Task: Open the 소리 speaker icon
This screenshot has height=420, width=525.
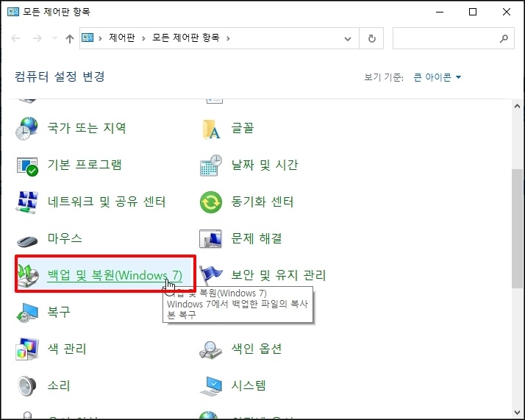Action: [26, 386]
